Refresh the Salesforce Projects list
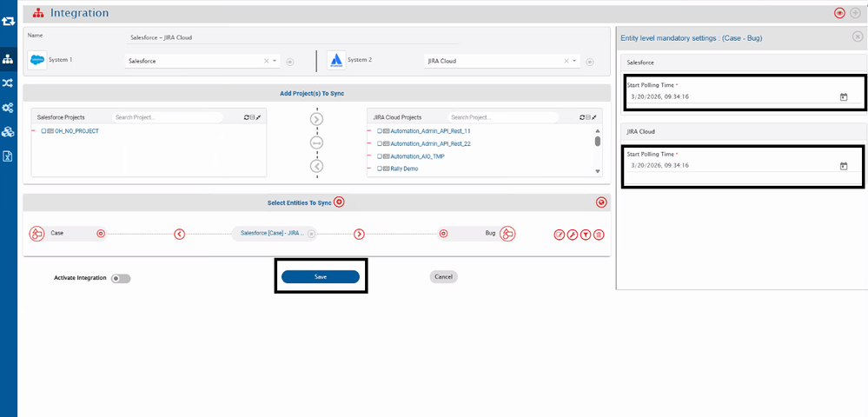Screen dimensions: 868x417 247,117
